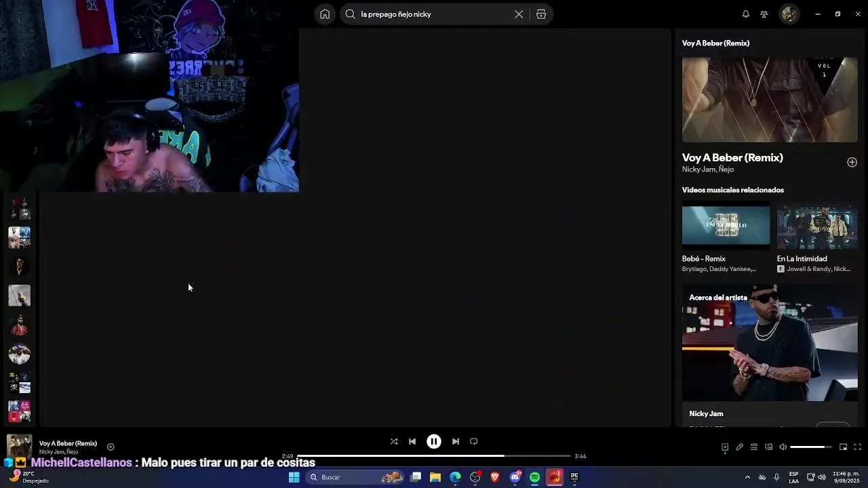Open the now-playing album thumbnail in bottom bar
The image size is (868, 488).
(19, 447)
